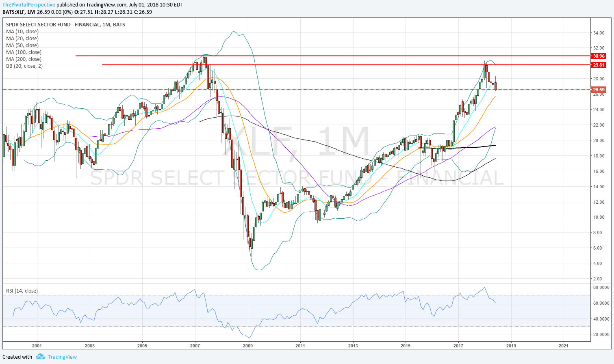Click the 'Created with' footer text
614x364 pixels.
(17, 357)
